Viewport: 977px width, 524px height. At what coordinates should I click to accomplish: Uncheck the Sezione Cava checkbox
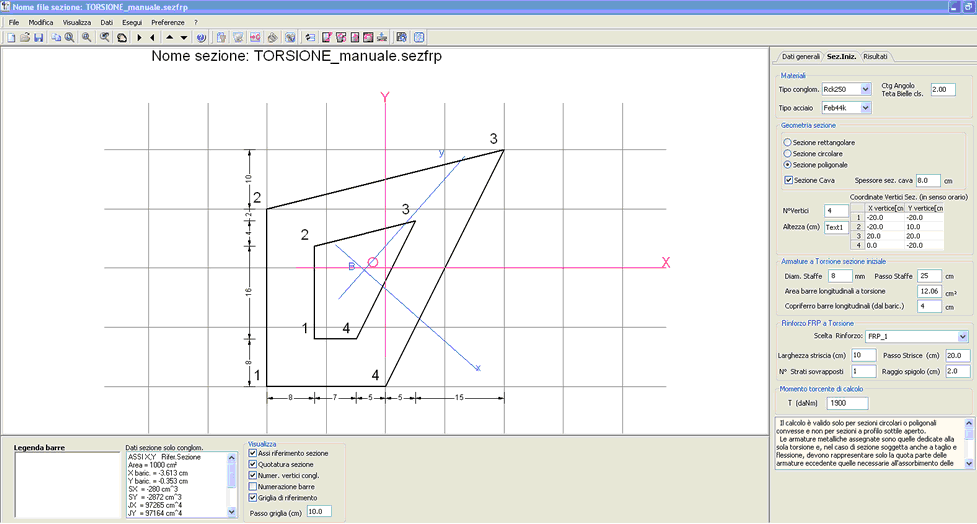point(789,180)
